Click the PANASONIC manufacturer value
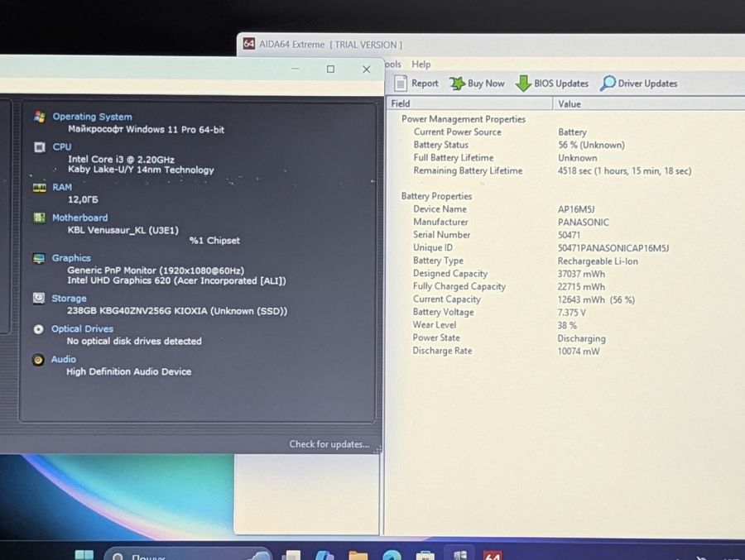Image resolution: width=745 pixels, height=560 pixels. point(583,223)
